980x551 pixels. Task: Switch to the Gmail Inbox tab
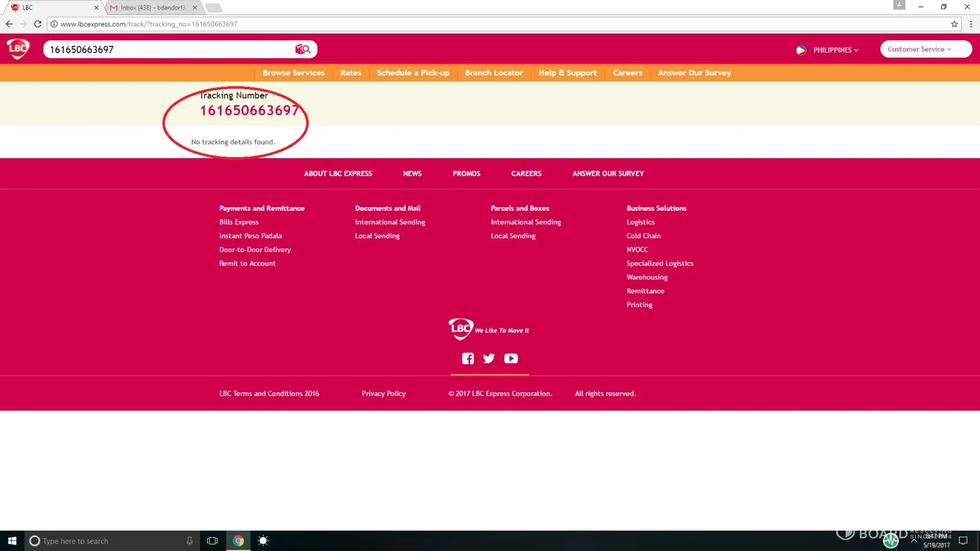(153, 8)
